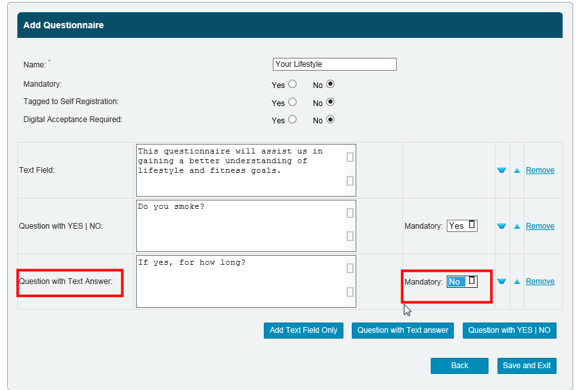Add a Question with YES | NO

pyautogui.click(x=509, y=330)
